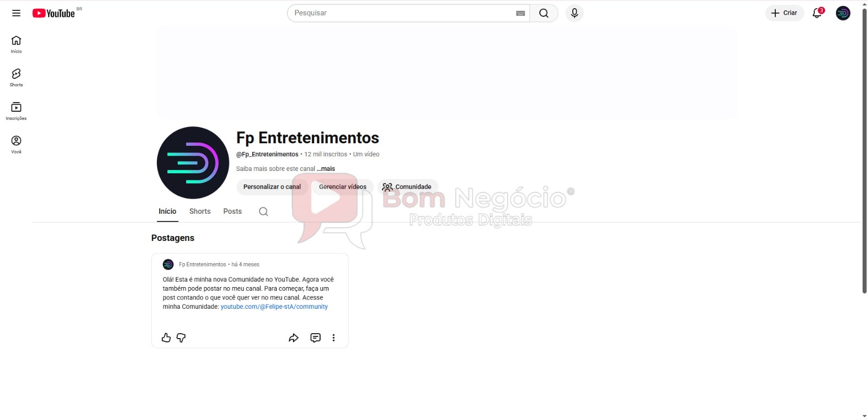The width and height of the screenshot is (868, 420).
Task: Click the Fp Entretenimentos channel title
Action: coord(308,138)
